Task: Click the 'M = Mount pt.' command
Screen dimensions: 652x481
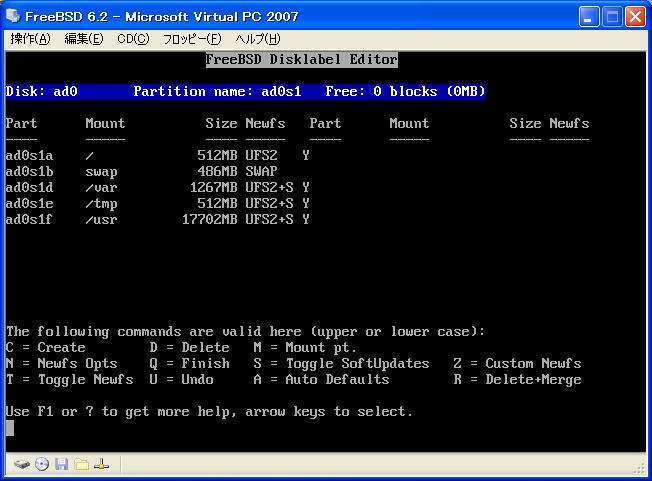Action: 305,348
